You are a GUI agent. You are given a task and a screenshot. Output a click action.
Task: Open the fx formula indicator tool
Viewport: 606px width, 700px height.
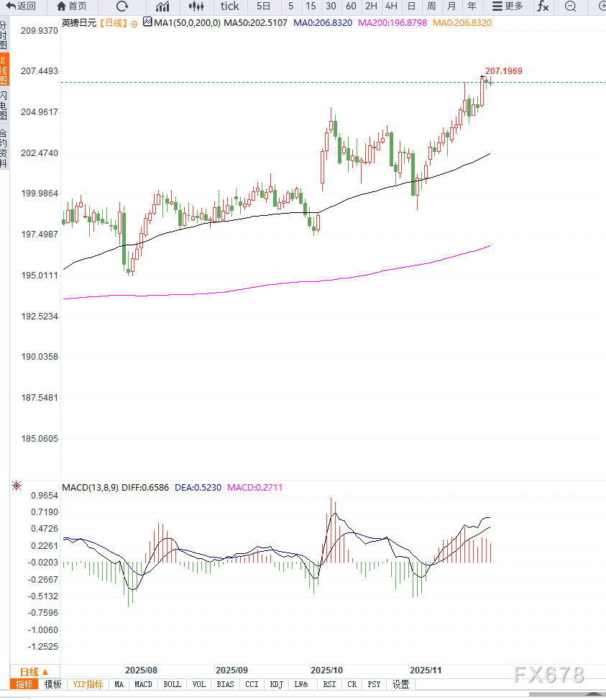click(x=543, y=6)
